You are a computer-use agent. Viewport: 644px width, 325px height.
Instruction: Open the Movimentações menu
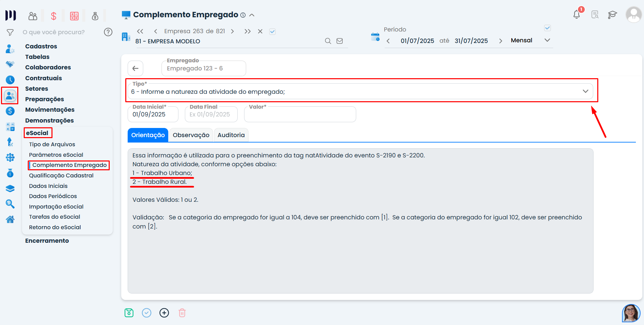(x=50, y=110)
